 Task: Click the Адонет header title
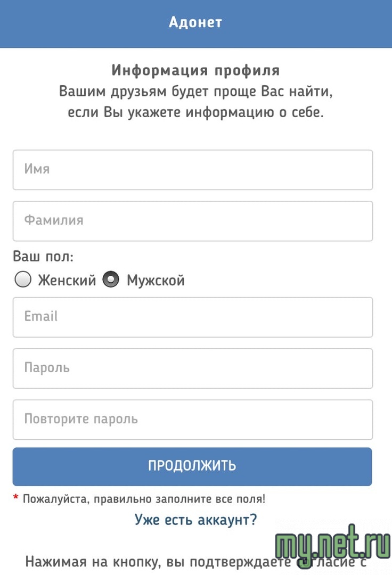pos(195,22)
